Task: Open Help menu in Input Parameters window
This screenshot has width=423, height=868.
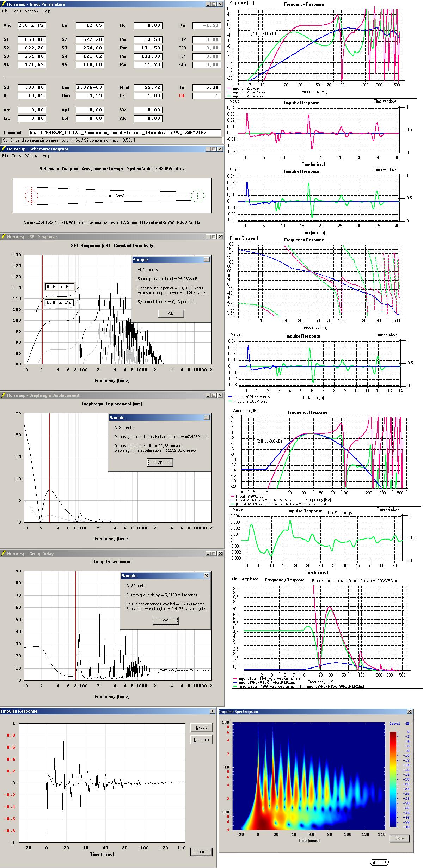Action: [x=47, y=11]
